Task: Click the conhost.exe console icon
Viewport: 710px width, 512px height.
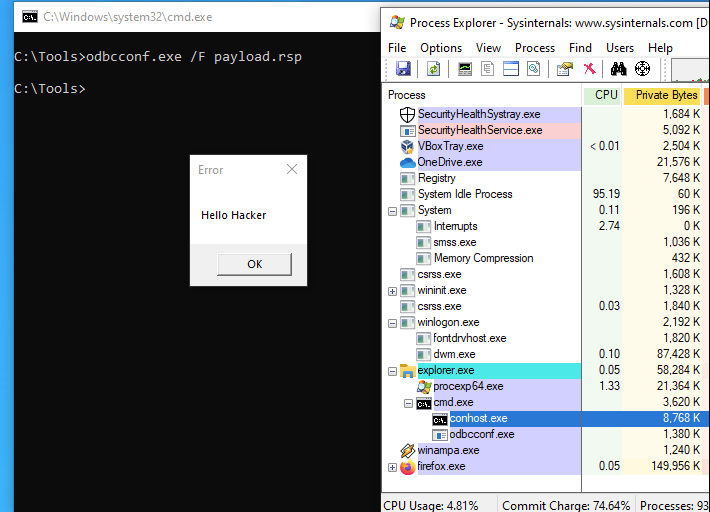Action: pyautogui.click(x=440, y=420)
